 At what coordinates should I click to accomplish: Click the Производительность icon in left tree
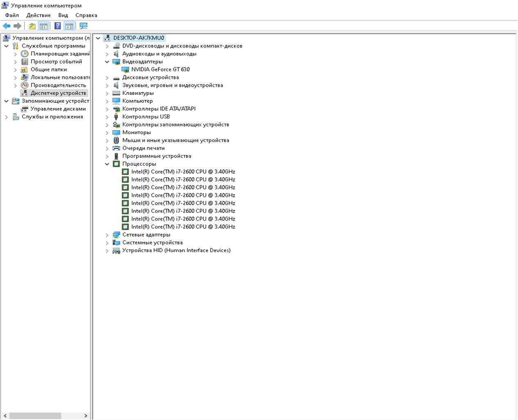coord(25,85)
